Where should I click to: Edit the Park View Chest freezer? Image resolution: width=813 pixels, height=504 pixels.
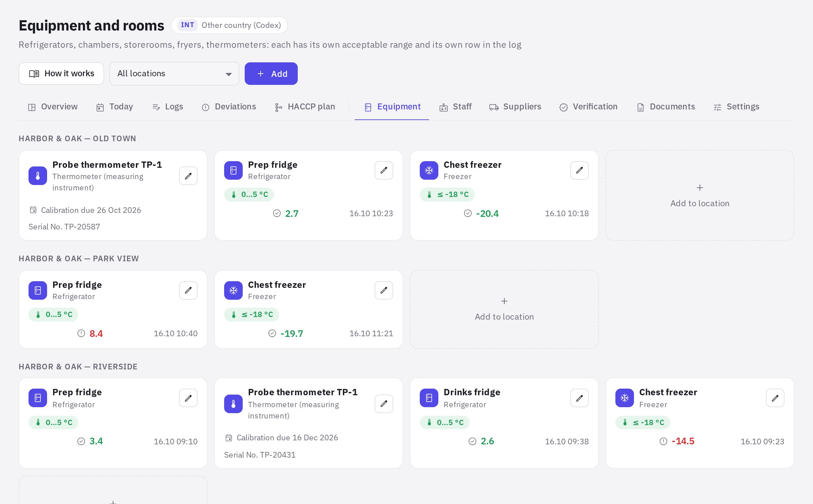pyautogui.click(x=384, y=290)
